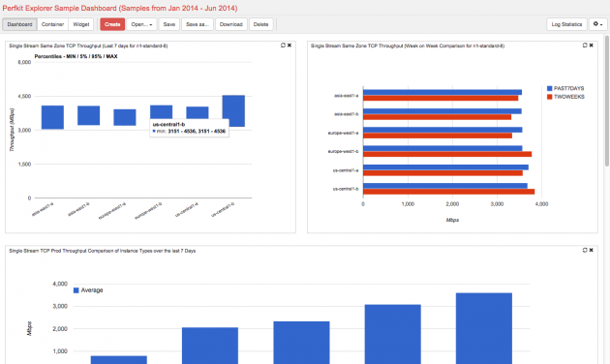610x364 pixels.
Task: Select the Widget tab
Action: point(81,24)
